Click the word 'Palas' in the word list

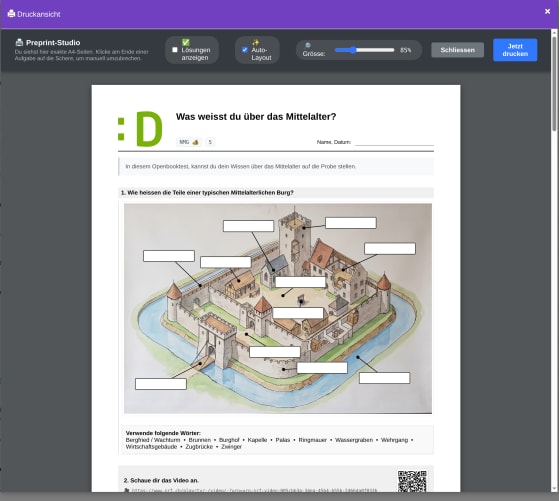click(283, 440)
